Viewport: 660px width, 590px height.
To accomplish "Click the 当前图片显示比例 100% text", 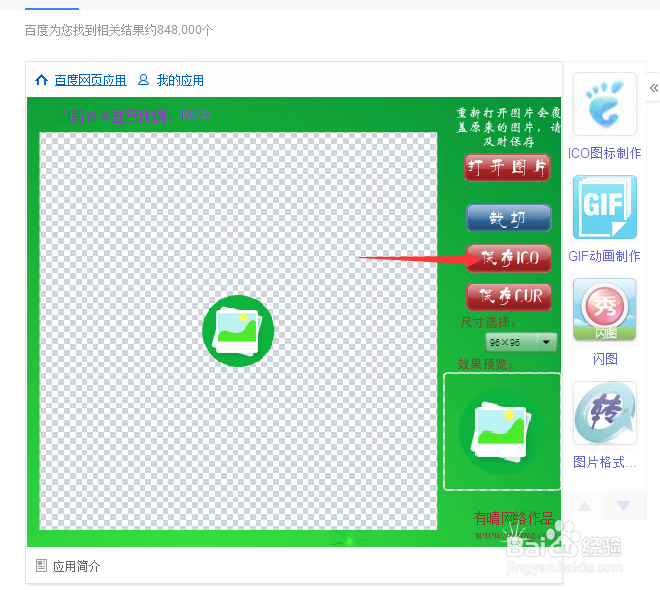I will pos(134,115).
